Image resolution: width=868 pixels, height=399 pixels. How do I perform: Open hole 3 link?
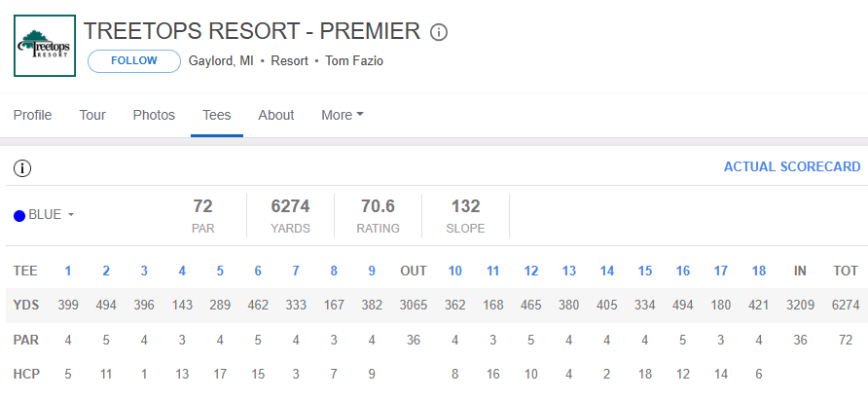[144, 271]
